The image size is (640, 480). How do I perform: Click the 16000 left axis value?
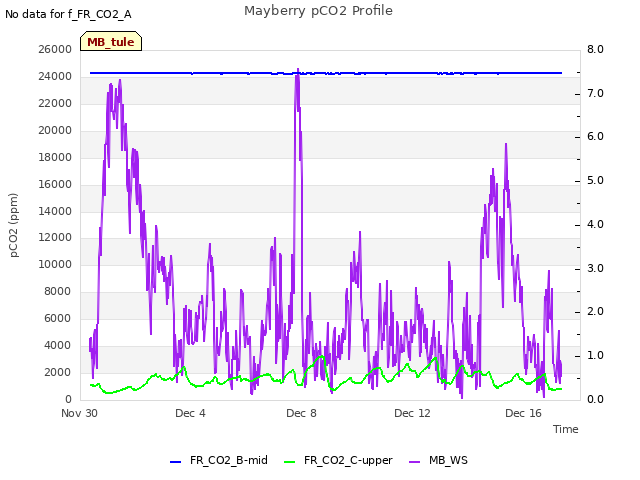pyautogui.click(x=55, y=184)
